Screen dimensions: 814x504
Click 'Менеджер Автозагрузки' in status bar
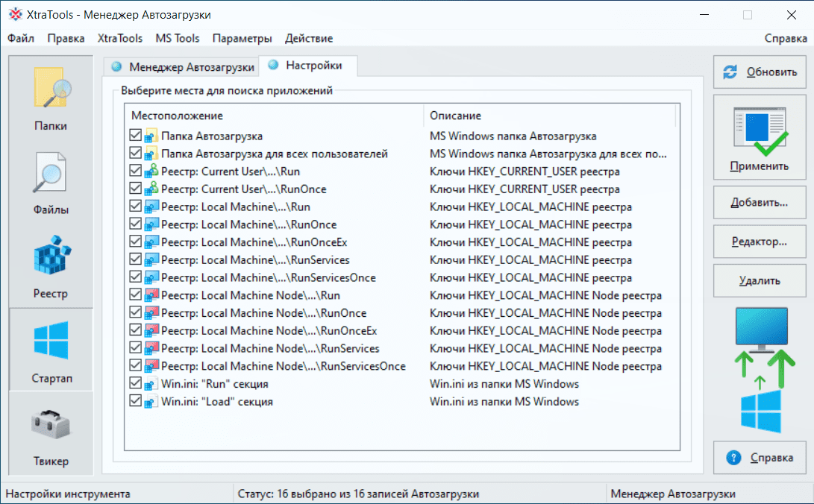(x=673, y=494)
